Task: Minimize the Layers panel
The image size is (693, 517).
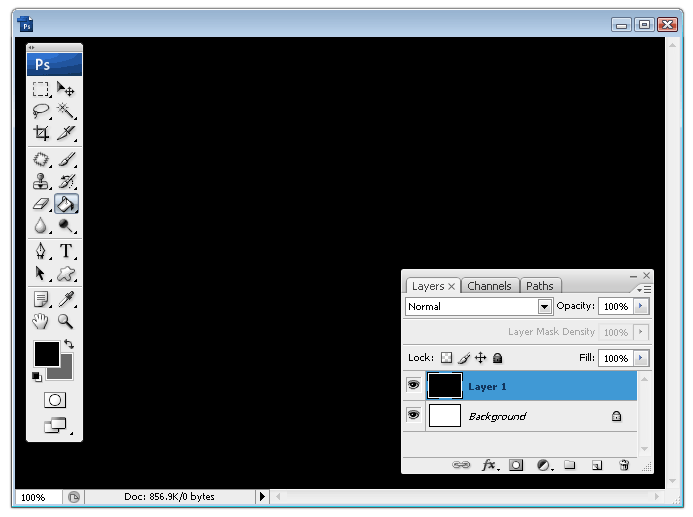Action: [x=633, y=276]
